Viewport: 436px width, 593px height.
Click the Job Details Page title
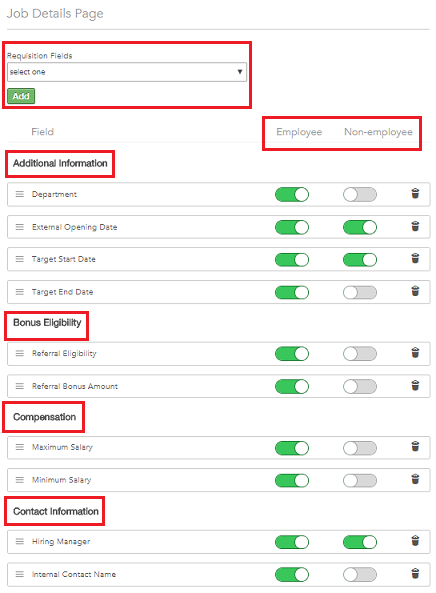[x=55, y=14]
